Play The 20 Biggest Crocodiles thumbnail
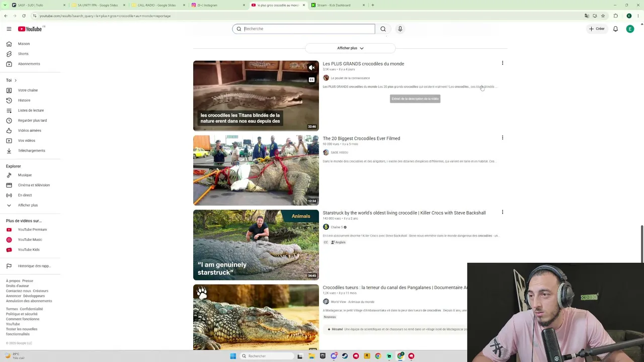 (x=256, y=170)
